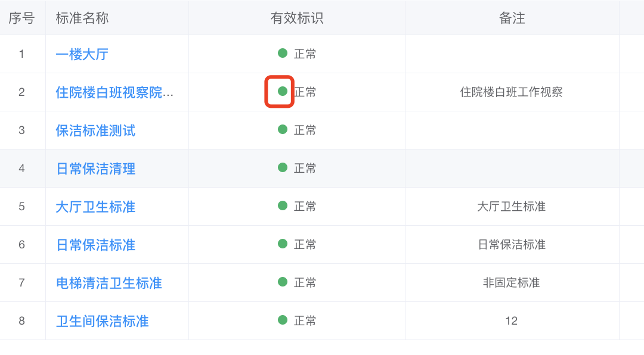Click the 住院楼白班工作视察 remark text
644x355 pixels.
pos(511,92)
